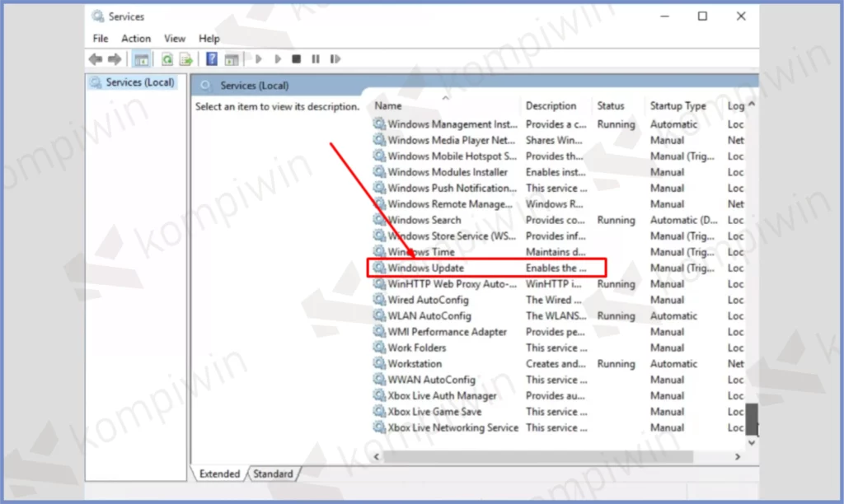Click the Forward arrow in the toolbar

tap(115, 59)
